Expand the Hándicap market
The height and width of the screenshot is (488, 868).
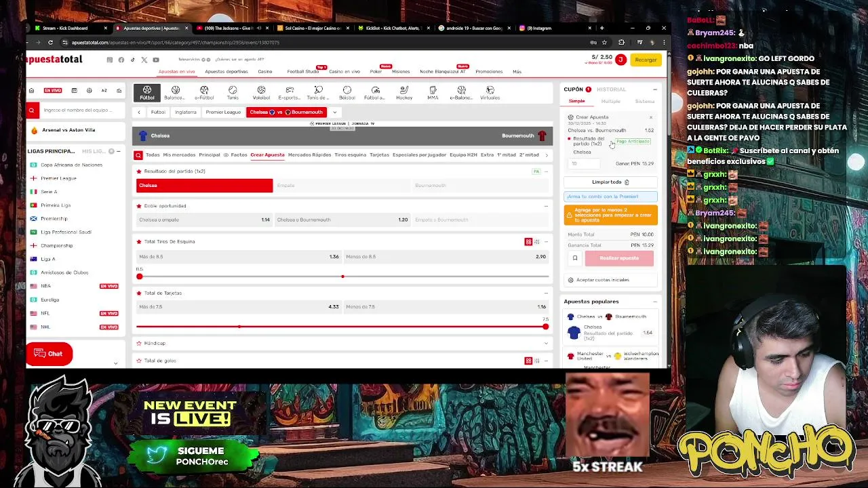pos(546,343)
